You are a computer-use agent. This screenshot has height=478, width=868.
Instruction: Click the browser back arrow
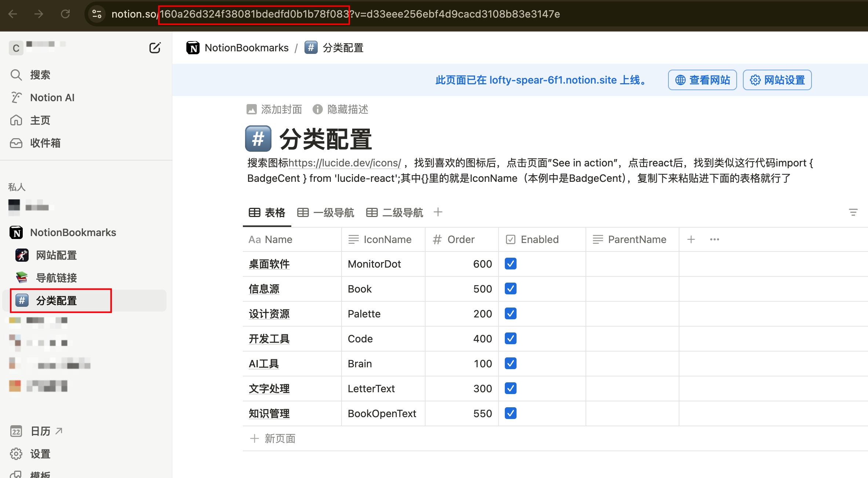tap(13, 14)
